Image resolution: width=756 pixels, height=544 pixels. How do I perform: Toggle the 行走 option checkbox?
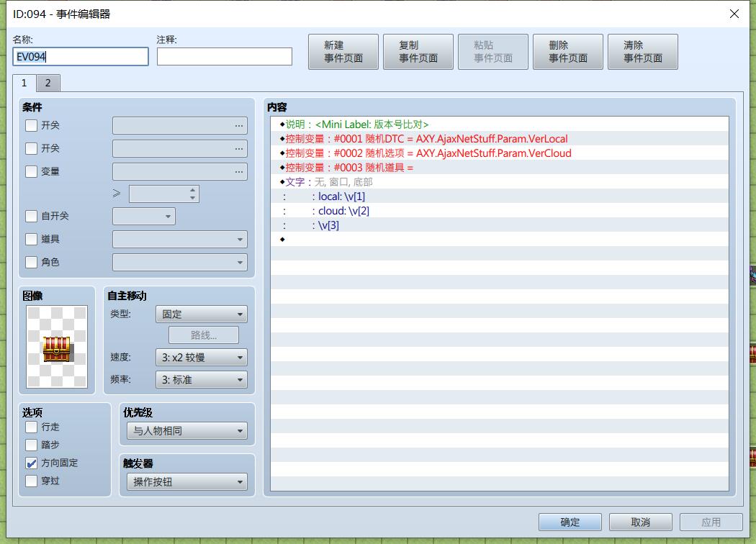click(32, 427)
